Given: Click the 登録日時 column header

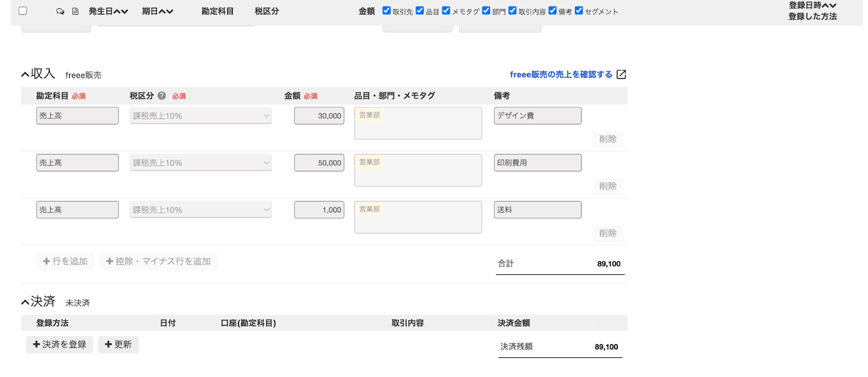Looking at the screenshot, I should (x=805, y=5).
